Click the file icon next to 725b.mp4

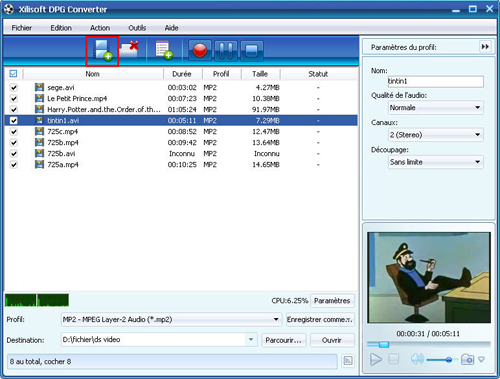[x=39, y=142]
